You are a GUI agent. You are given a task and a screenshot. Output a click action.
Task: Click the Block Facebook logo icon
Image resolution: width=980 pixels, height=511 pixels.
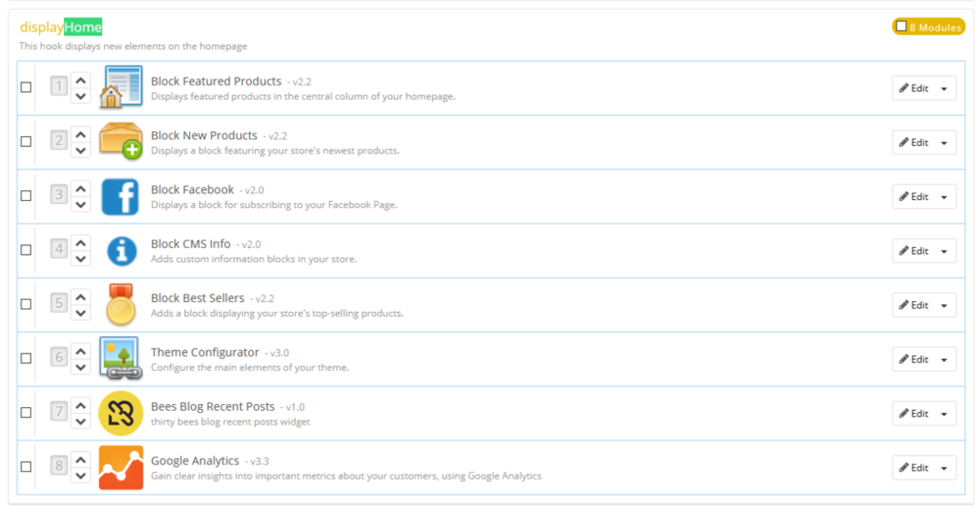coord(121,196)
